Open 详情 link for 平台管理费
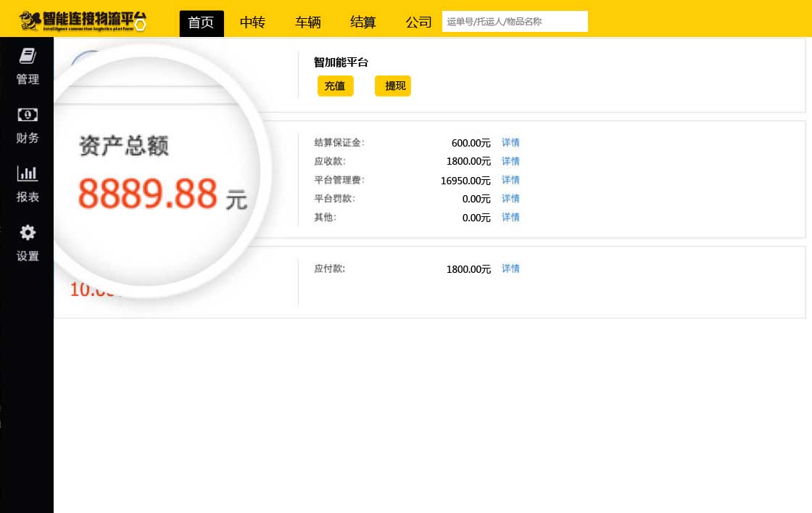 tap(510, 180)
